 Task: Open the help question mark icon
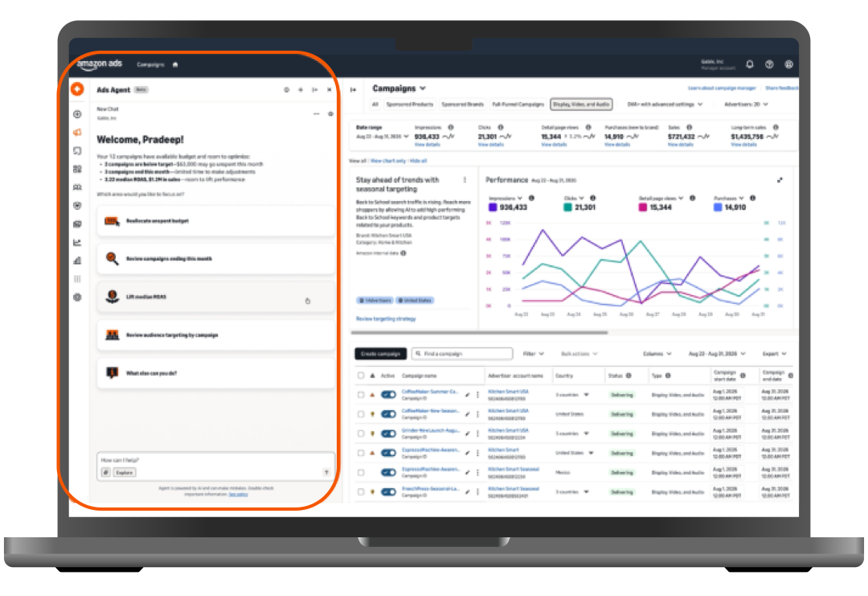(769, 64)
